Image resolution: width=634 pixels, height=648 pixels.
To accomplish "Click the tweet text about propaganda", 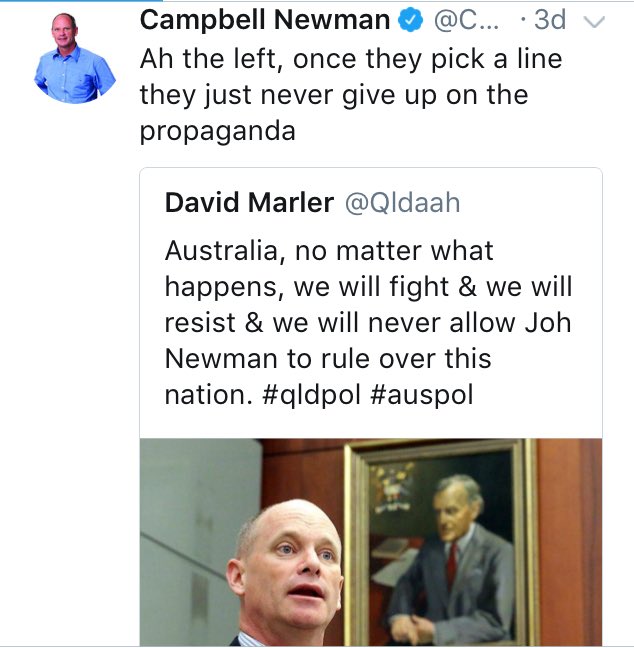I will [x=351, y=95].
